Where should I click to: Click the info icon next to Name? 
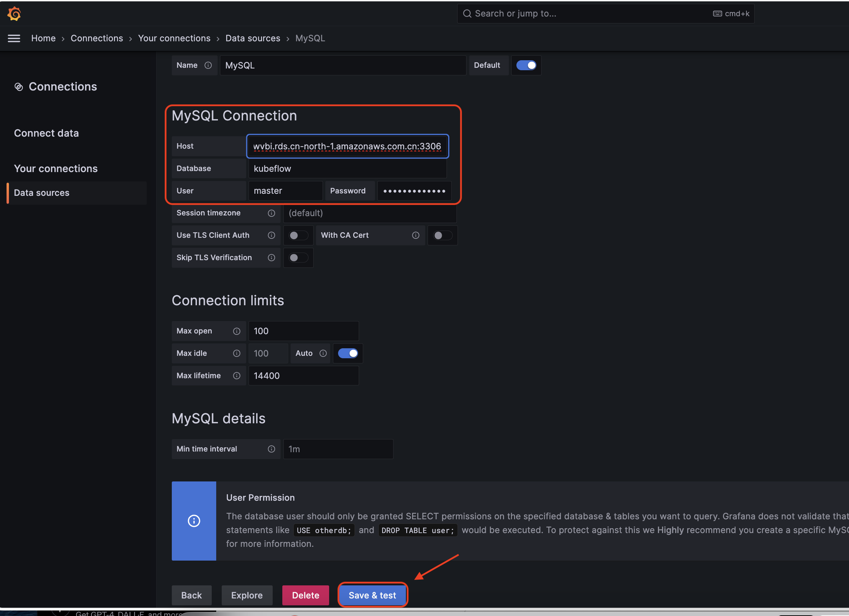click(208, 65)
